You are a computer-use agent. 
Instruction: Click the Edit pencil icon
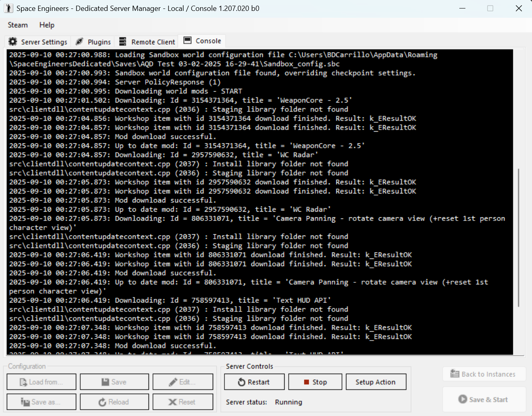coord(173,382)
